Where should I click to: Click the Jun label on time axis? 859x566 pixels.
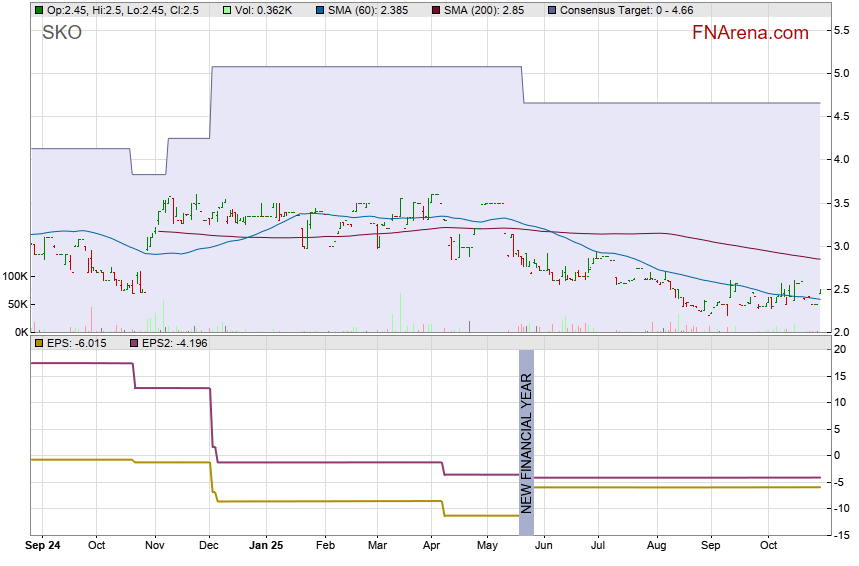(545, 546)
